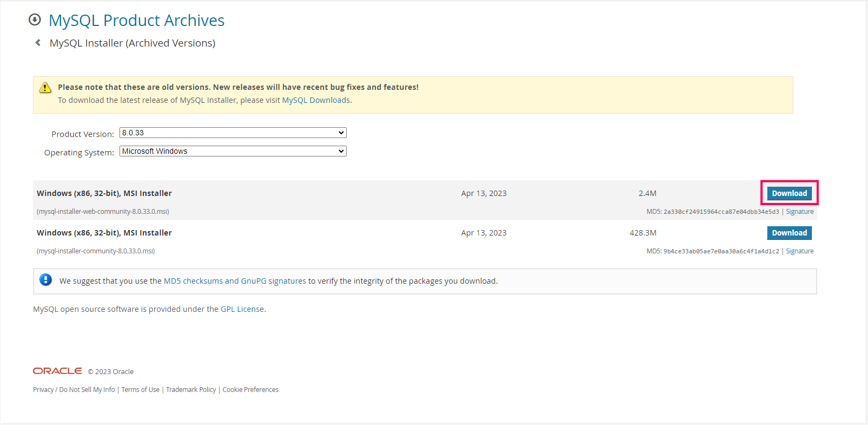Click Apr 13, 2023 date in first row
The image size is (868, 425).
pos(484,193)
